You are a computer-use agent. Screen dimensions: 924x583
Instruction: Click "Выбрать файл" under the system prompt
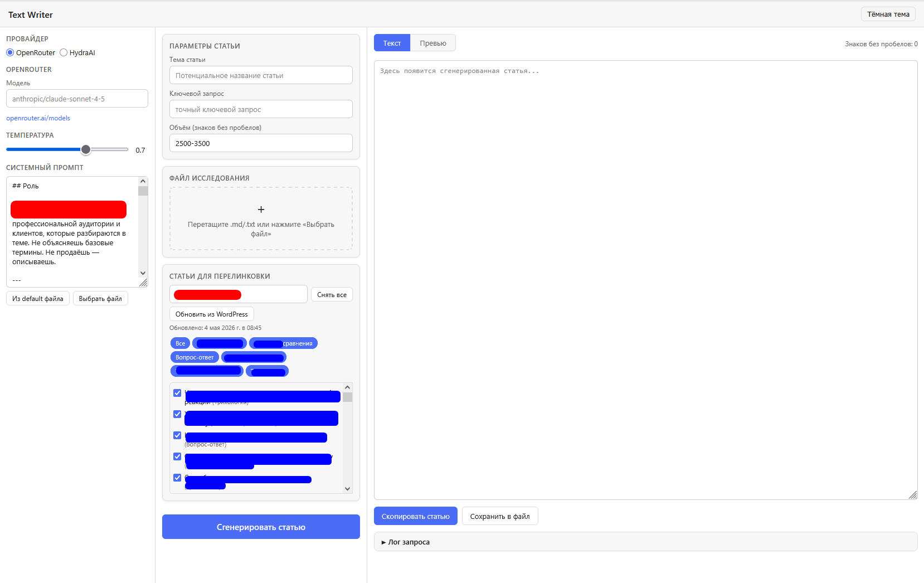click(x=100, y=298)
